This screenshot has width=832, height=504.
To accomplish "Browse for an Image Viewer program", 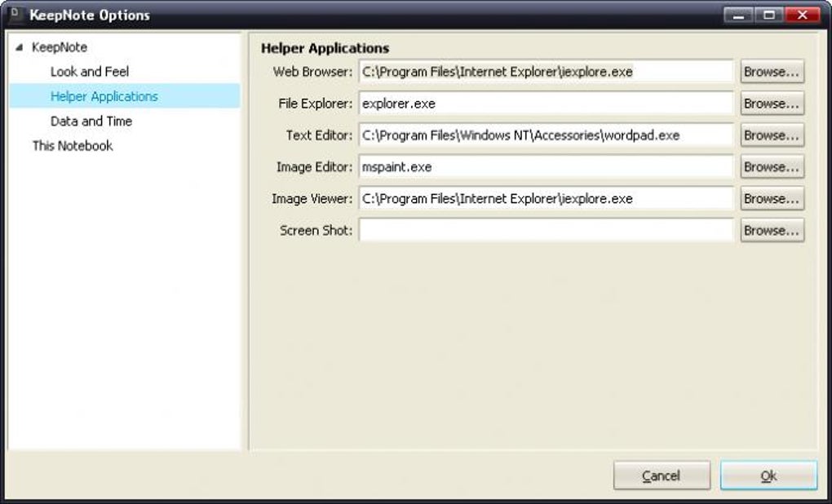I will [x=771, y=198].
